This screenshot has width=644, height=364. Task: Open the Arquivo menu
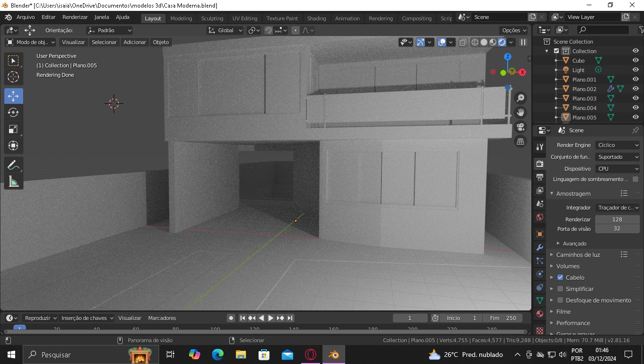tap(25, 17)
